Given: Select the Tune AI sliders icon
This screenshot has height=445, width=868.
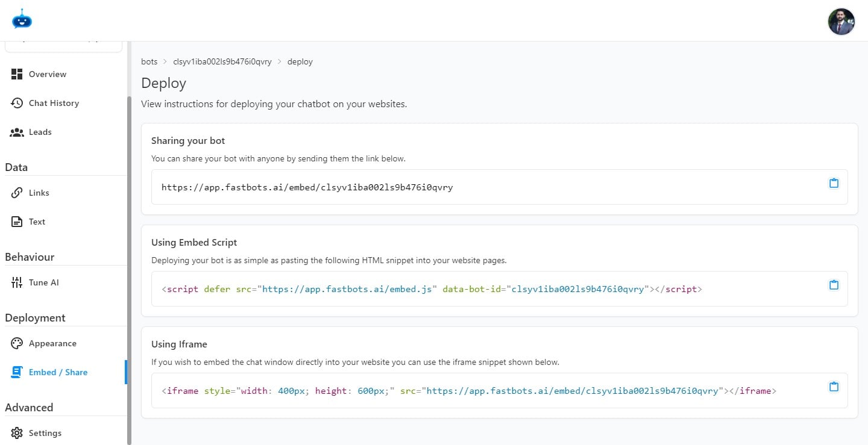Looking at the screenshot, I should click(17, 282).
